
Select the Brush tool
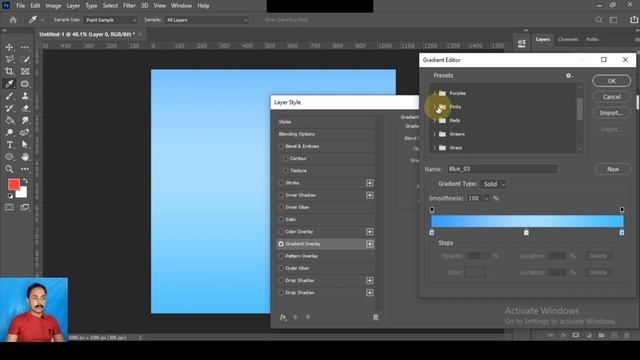(x=9, y=96)
